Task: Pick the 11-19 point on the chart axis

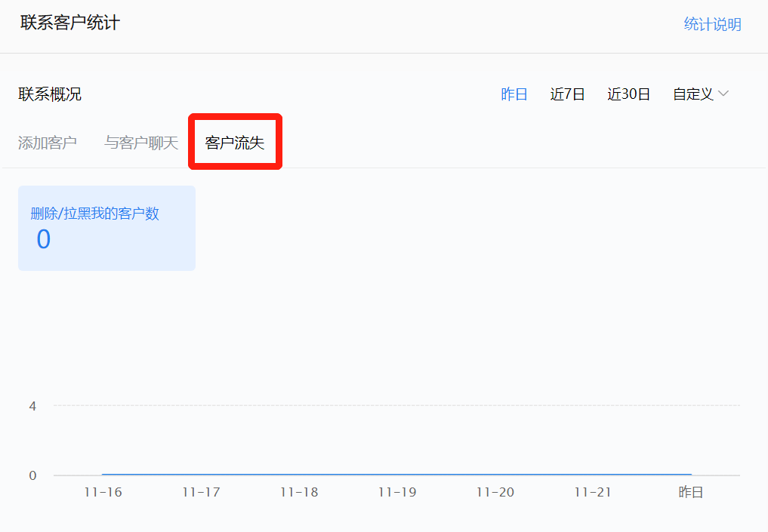Action: click(397, 492)
